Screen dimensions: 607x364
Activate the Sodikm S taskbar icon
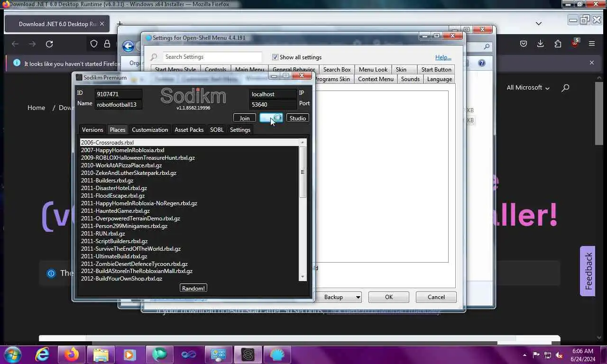(248, 354)
